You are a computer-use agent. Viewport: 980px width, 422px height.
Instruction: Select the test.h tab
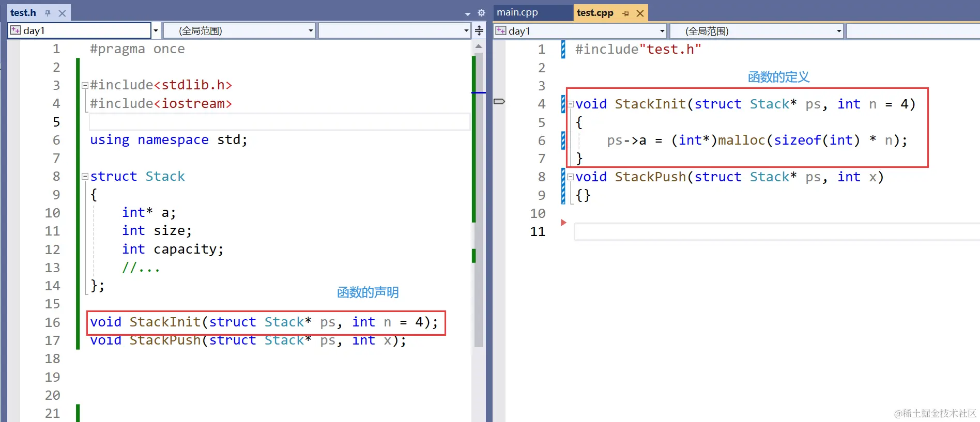tap(23, 13)
